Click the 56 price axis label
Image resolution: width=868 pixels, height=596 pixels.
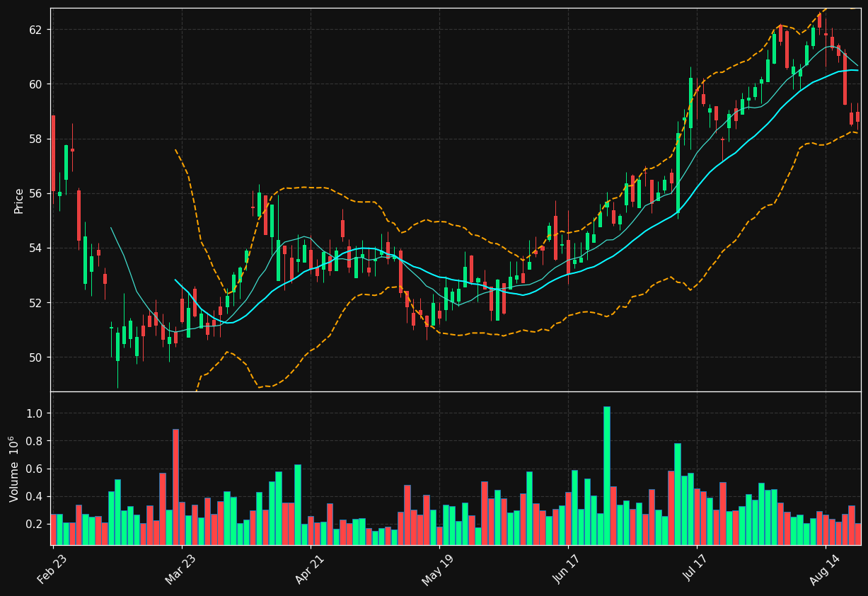point(36,193)
